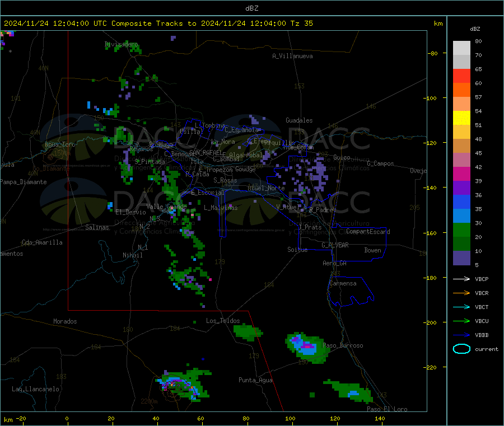The image size is (504, 426).
Task: Click the Guadales map label
Action: (299, 120)
